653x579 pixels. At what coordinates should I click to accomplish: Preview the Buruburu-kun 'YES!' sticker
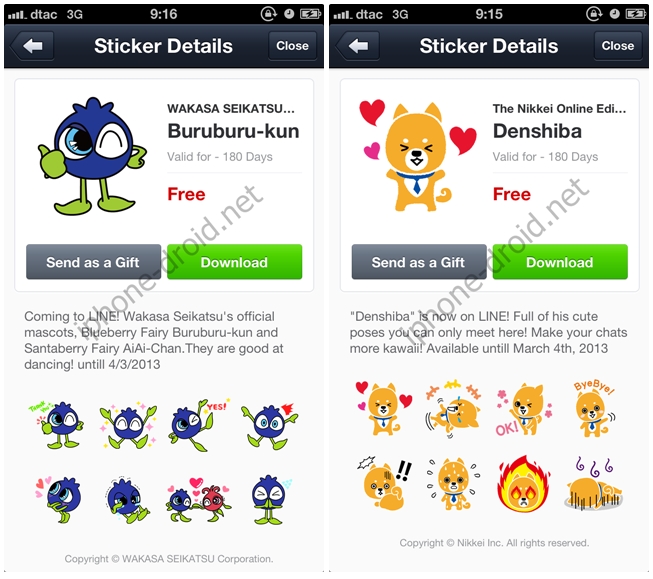(x=198, y=425)
